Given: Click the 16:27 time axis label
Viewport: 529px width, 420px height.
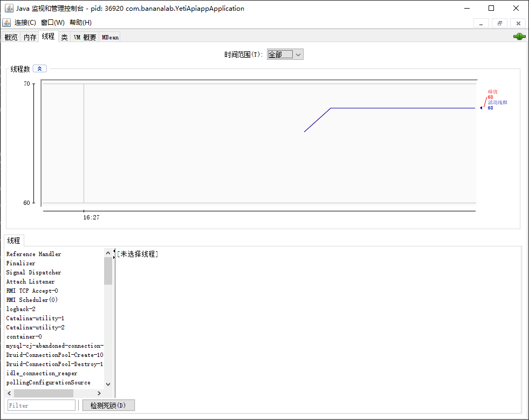Looking at the screenshot, I should [x=92, y=217].
